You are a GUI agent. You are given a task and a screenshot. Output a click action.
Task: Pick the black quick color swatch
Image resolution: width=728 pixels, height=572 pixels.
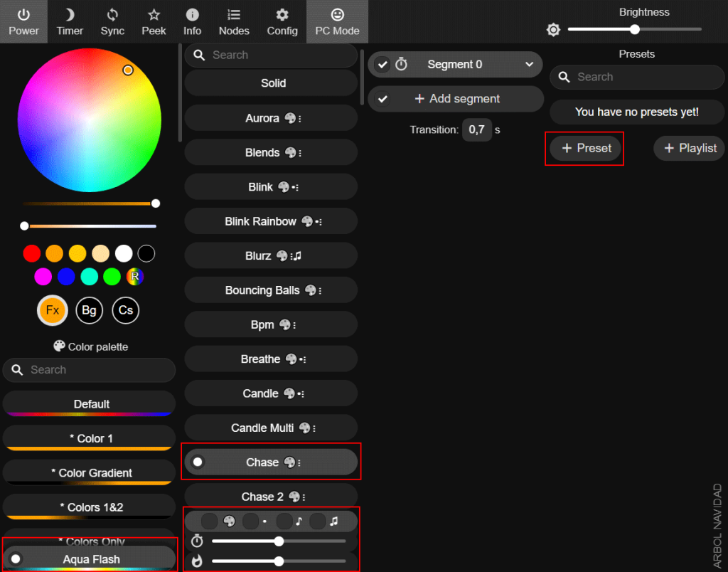click(x=146, y=253)
